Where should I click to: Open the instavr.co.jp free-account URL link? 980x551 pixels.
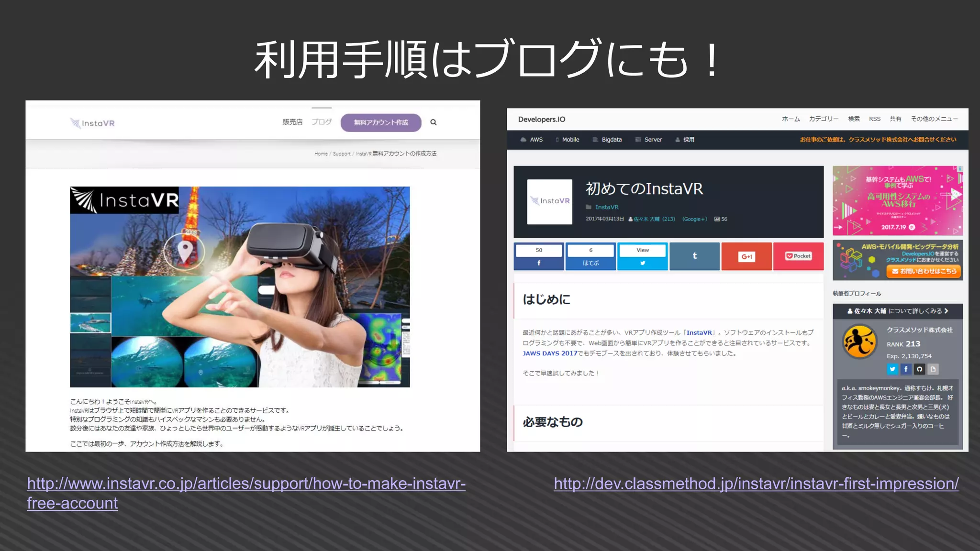(246, 493)
